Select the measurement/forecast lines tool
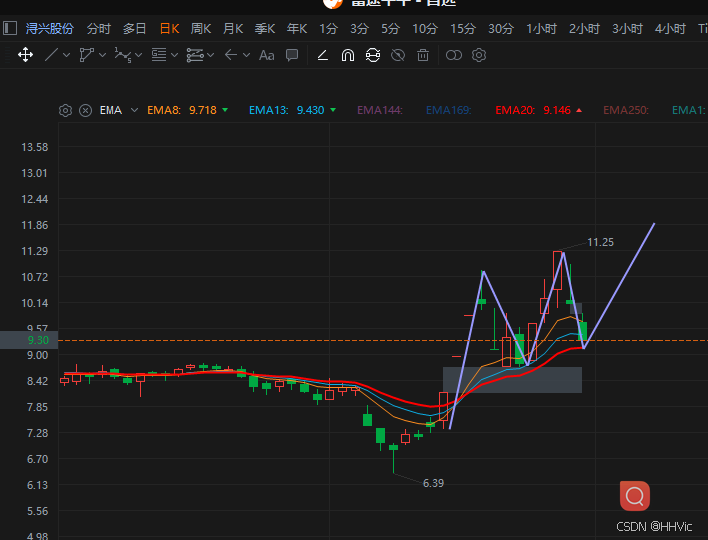 [x=195, y=55]
